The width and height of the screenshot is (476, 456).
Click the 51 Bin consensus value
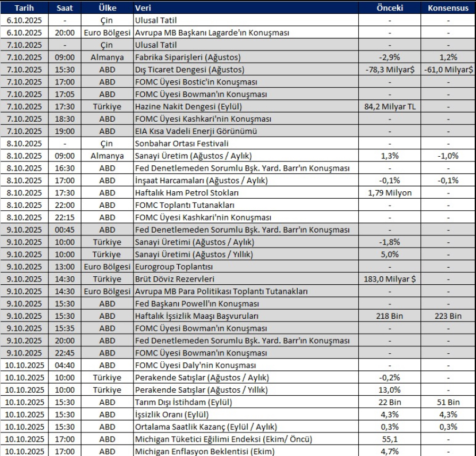pos(447,401)
